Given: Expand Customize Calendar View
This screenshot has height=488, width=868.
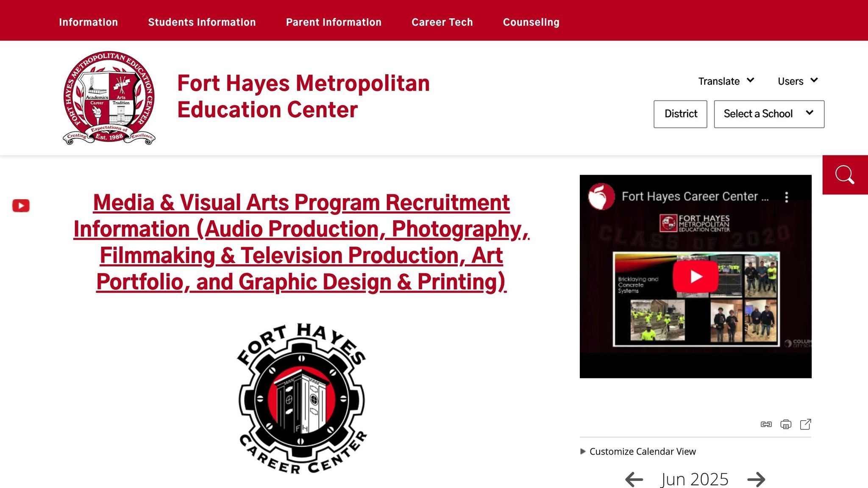Looking at the screenshot, I should (x=638, y=452).
